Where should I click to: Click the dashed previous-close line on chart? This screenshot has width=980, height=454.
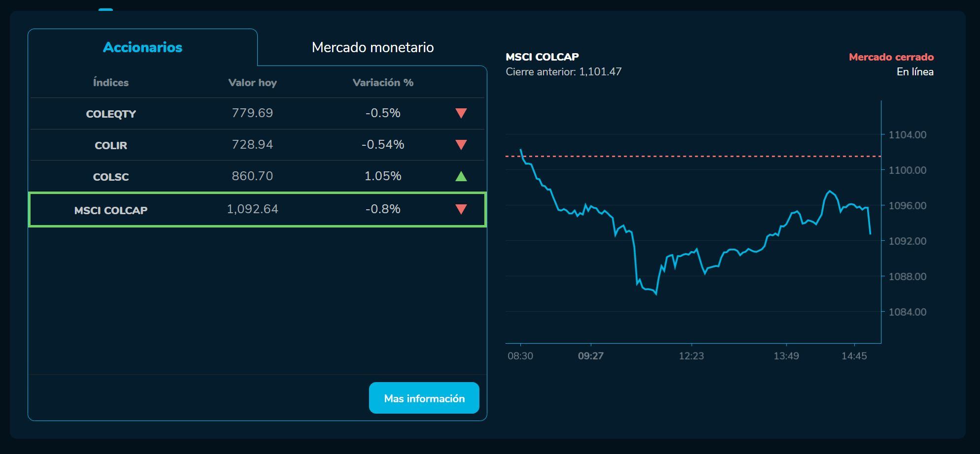click(x=690, y=156)
